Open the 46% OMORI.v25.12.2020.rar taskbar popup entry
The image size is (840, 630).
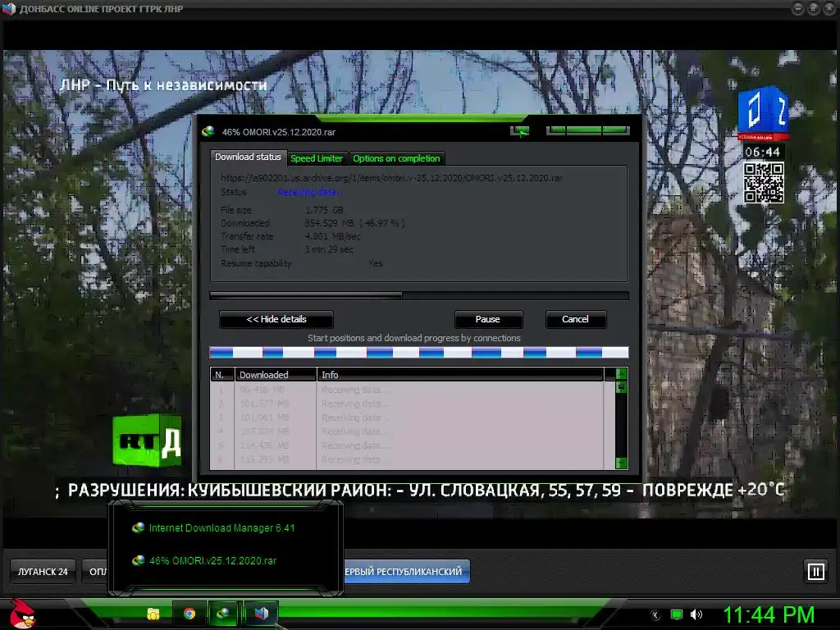point(212,561)
